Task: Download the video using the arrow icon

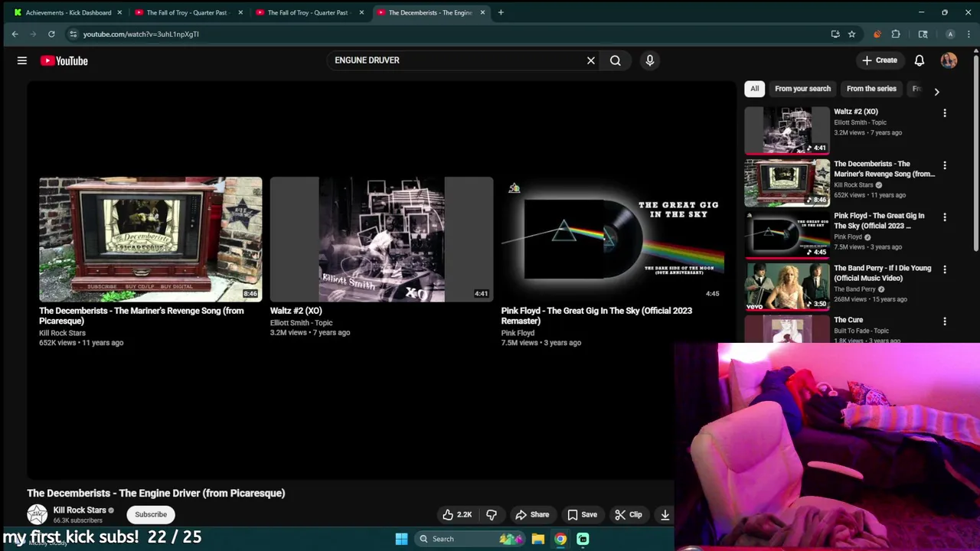Action: [x=665, y=514]
